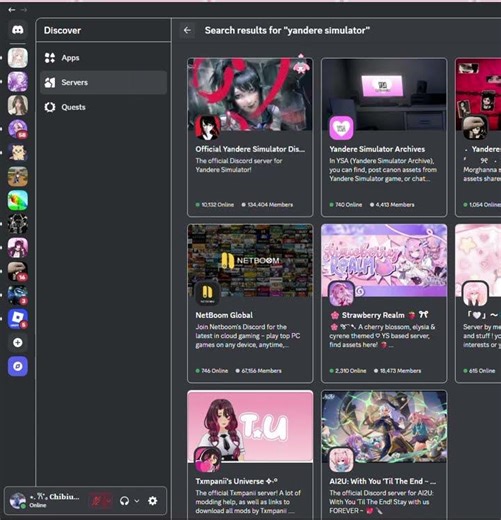The image size is (501, 520).
Task: Open Txmpanii's Universe server banner
Action: [250, 426]
